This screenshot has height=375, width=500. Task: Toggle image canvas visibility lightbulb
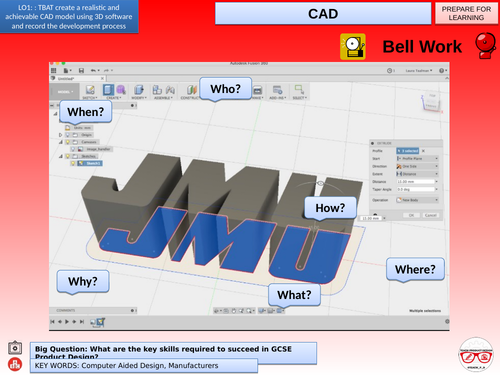click(x=73, y=149)
